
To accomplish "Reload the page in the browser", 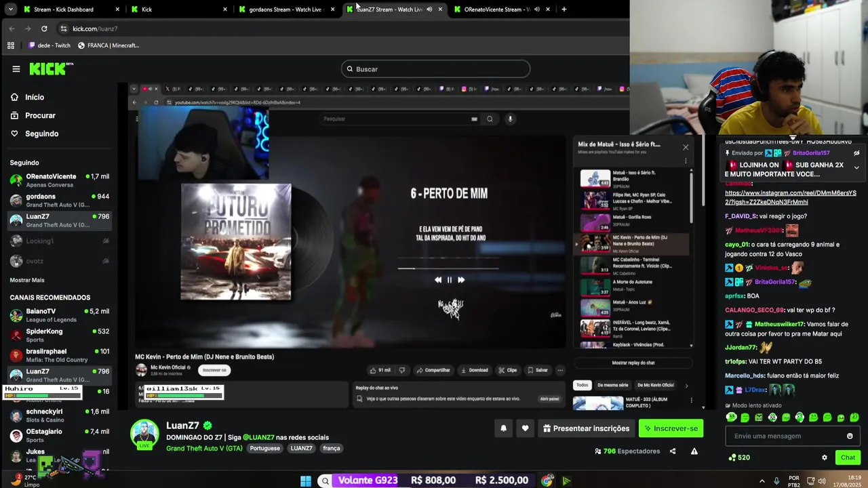I will (x=44, y=28).
